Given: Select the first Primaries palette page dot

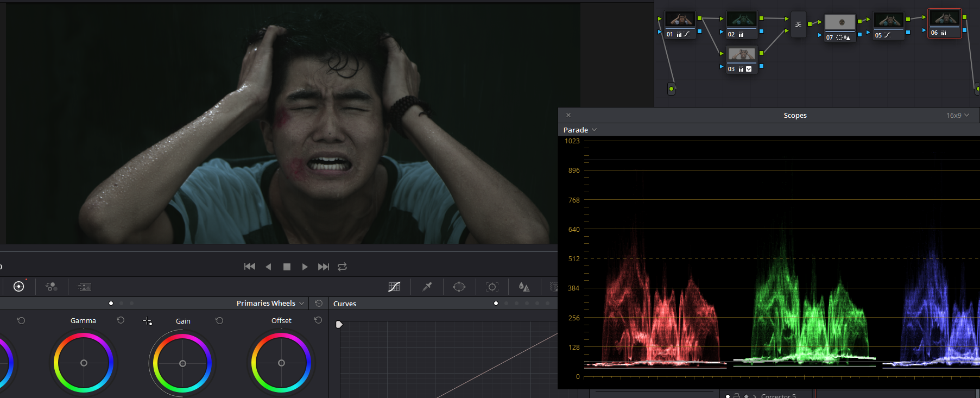Looking at the screenshot, I should pos(111,304).
